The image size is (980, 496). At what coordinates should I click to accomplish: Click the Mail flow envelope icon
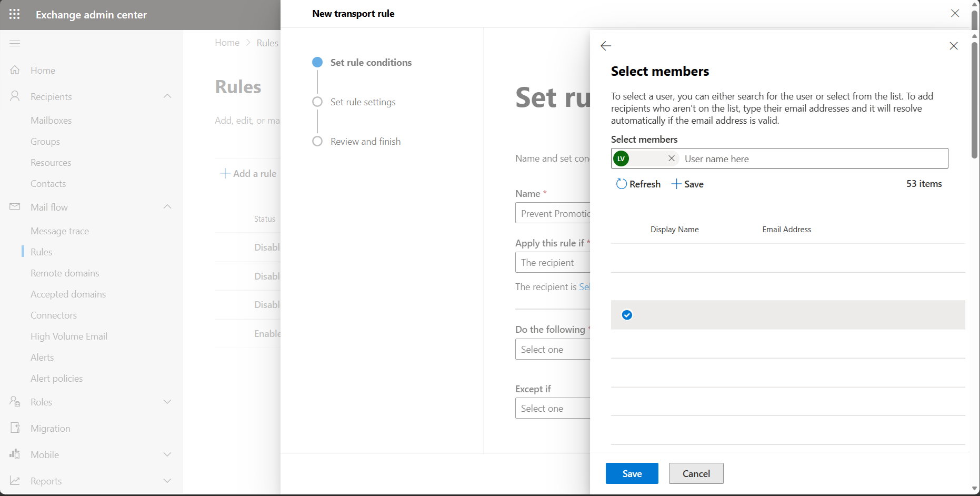point(15,207)
